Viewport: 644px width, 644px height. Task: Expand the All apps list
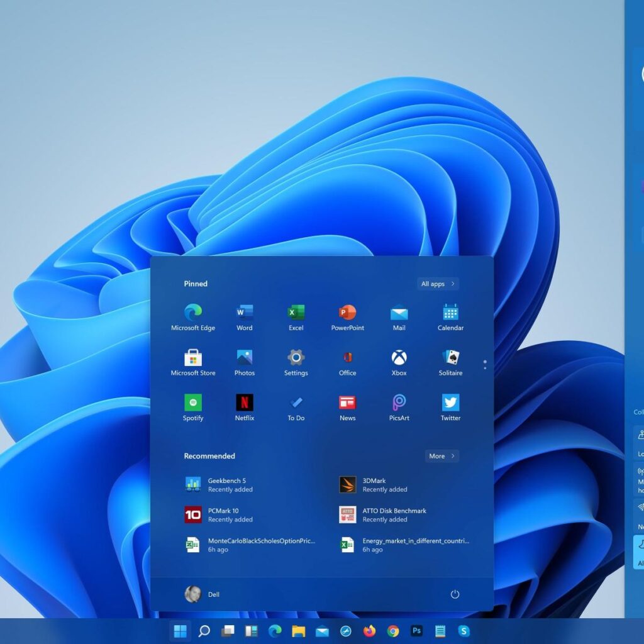(x=438, y=284)
